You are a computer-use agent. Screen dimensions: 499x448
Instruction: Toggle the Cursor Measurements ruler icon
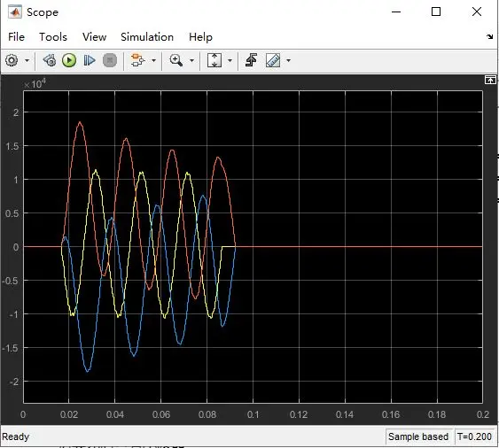click(x=273, y=60)
